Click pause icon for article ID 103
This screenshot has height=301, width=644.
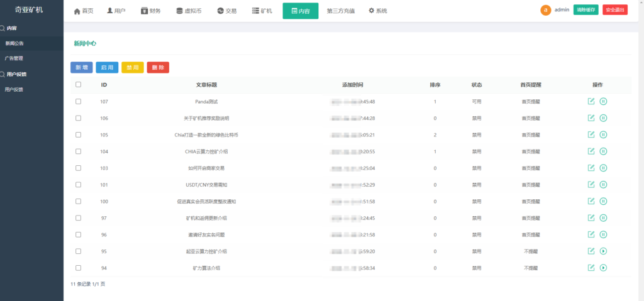coord(603,168)
